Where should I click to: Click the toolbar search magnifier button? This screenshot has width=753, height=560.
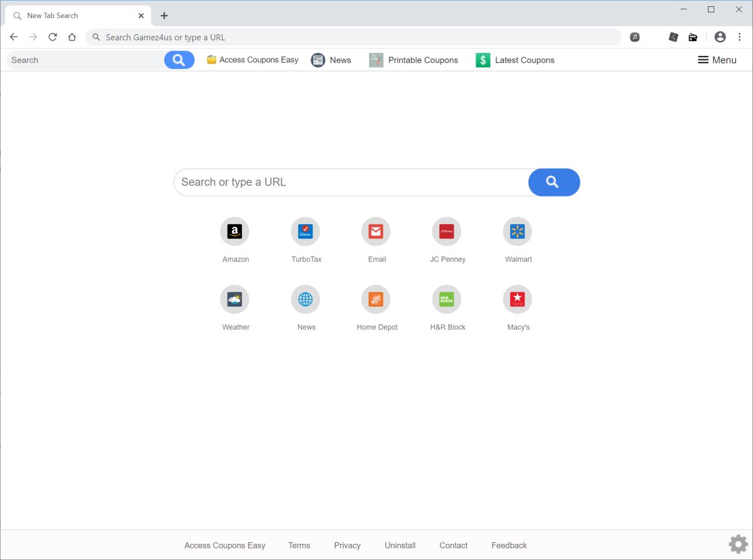[x=179, y=60]
